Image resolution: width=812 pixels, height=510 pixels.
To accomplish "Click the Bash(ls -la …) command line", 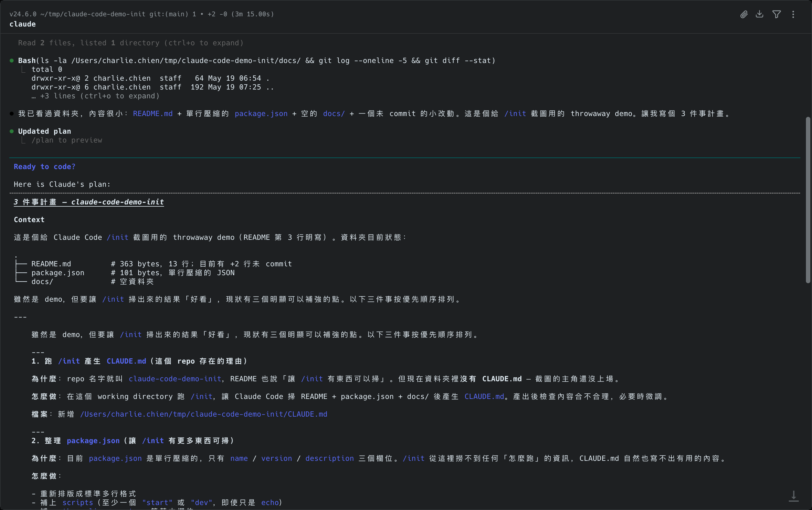I will [257, 61].
